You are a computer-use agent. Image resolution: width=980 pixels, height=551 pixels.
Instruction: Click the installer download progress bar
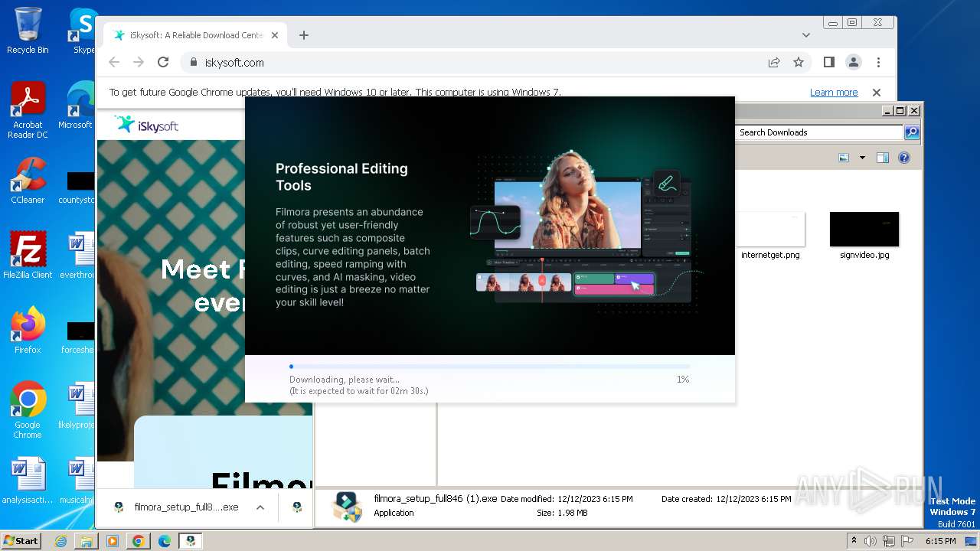point(489,367)
